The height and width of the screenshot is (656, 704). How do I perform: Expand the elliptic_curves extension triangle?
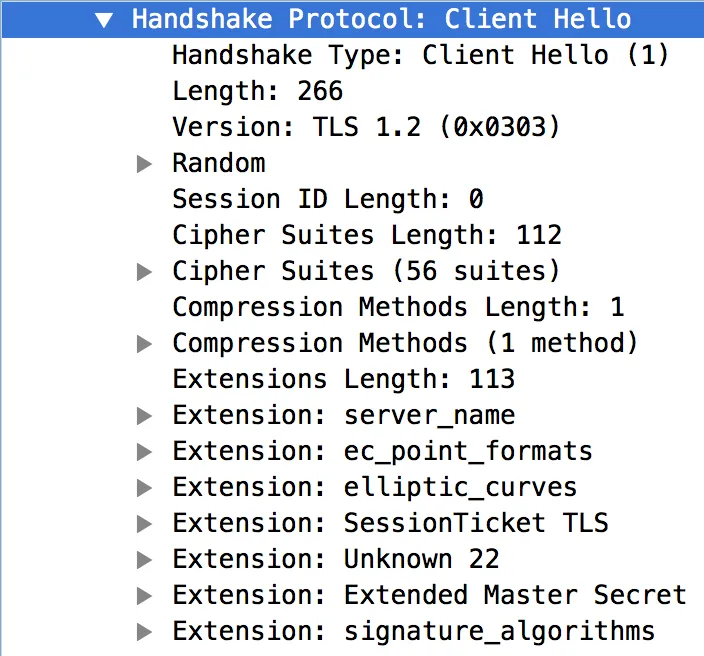tap(145, 488)
